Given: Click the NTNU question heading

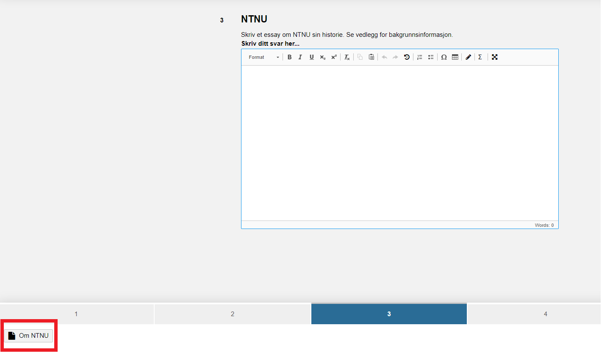Looking at the screenshot, I should [x=254, y=19].
